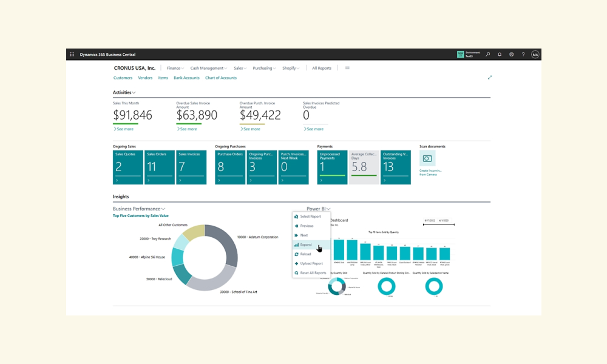Open the Finance dropdown menu
Image resolution: width=607 pixels, height=364 pixels.
pyautogui.click(x=175, y=68)
